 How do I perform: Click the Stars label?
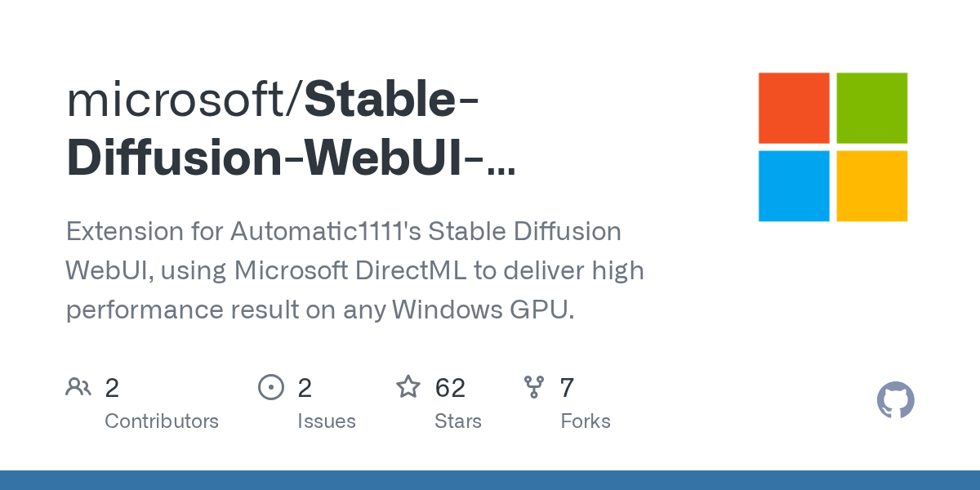458,421
